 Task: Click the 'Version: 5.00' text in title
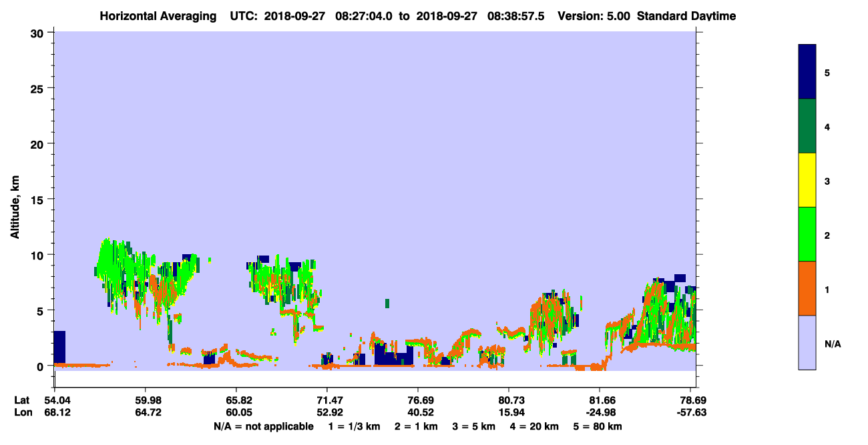pos(594,16)
